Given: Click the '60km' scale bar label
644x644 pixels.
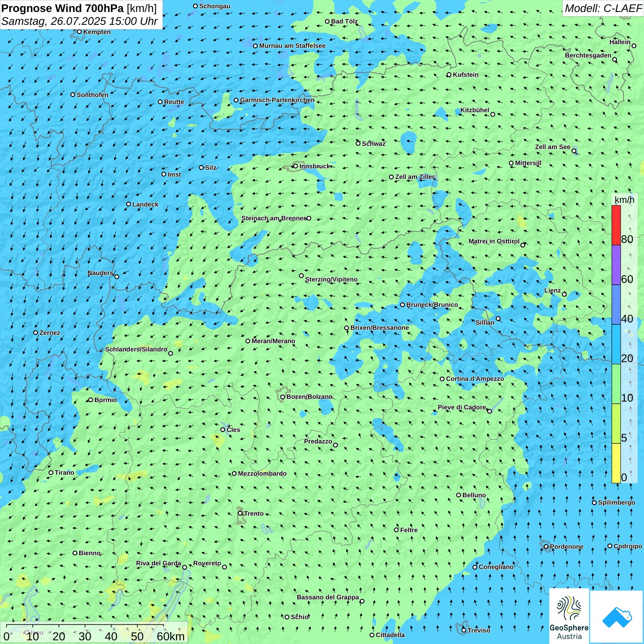Looking at the screenshot, I should [171, 636].
